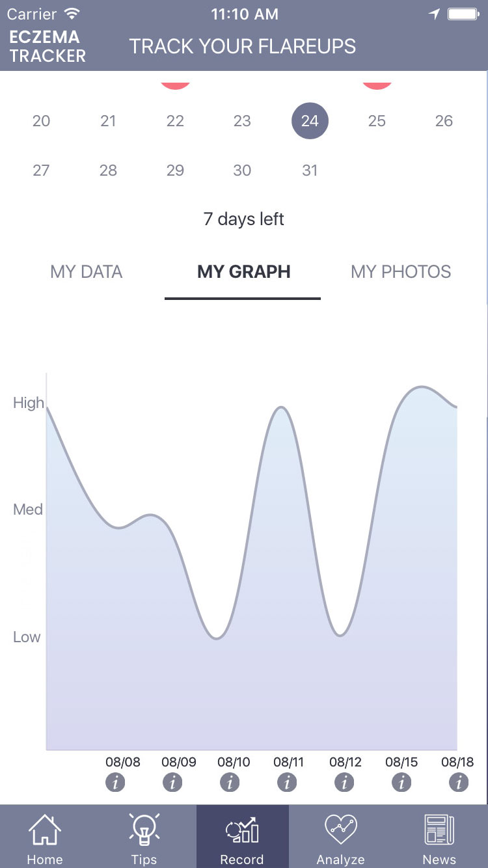Tap the ECZEMA TRACKER logo
Viewport: 488px width, 868px height.
click(x=47, y=46)
